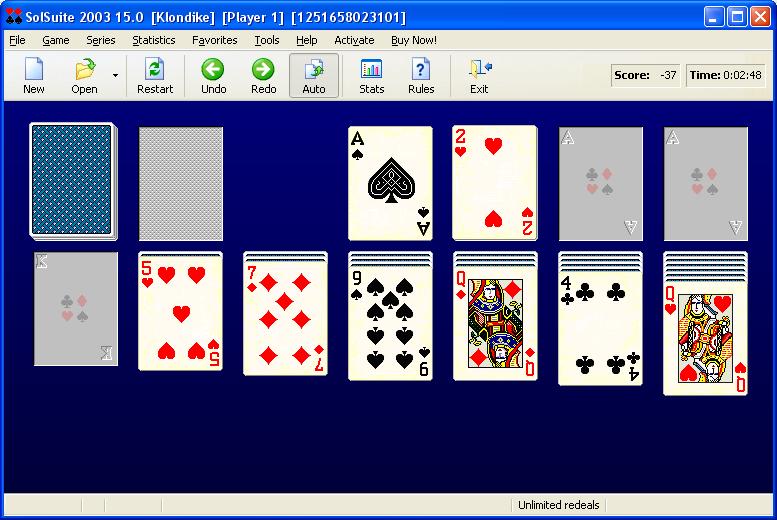Open the Stats chart
The image size is (777, 520).
pyautogui.click(x=372, y=75)
